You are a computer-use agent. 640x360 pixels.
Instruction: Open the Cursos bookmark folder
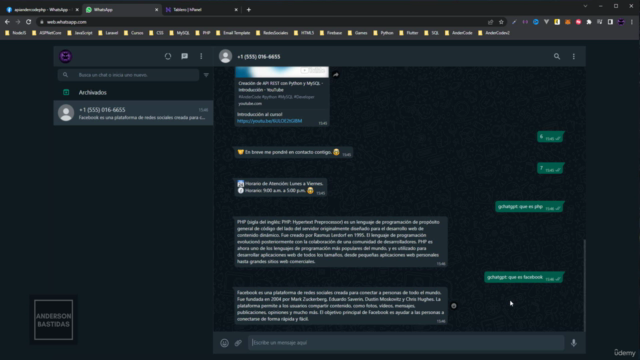pos(133,33)
